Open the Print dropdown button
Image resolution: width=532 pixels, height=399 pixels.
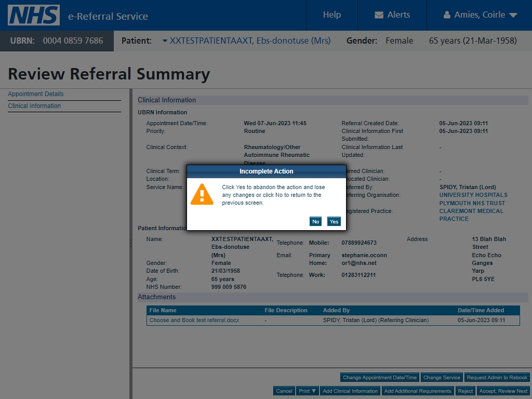tap(307, 391)
